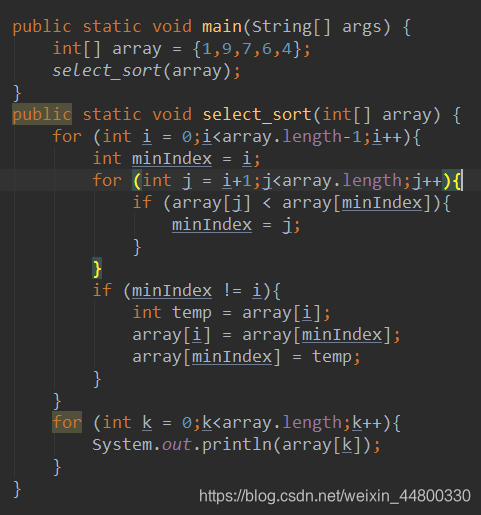Screen dimensions: 481x515
Task: Click the yellow opening brace after 'j++)'
Action: pos(457,181)
